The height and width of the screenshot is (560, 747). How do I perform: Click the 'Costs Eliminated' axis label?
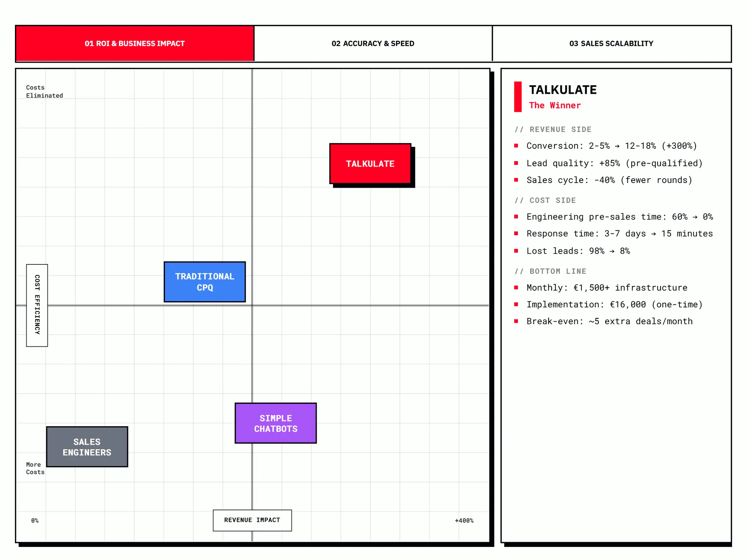44,92
